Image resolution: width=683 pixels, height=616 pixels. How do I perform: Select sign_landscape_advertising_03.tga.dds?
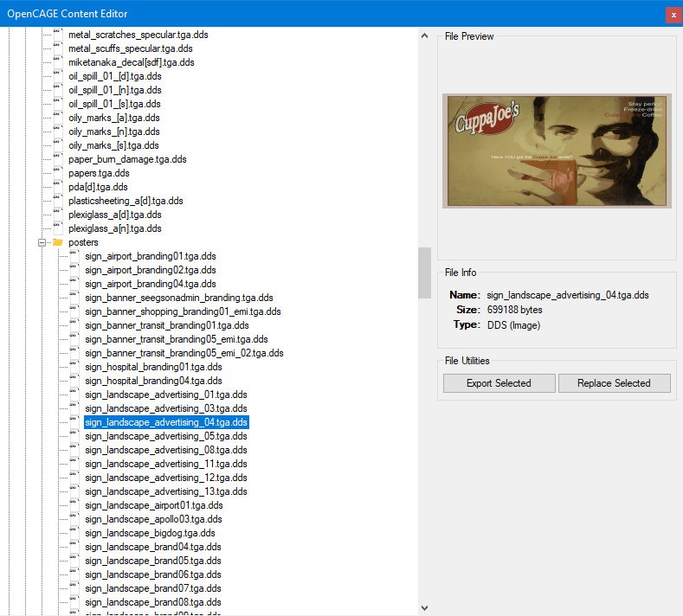coord(166,408)
